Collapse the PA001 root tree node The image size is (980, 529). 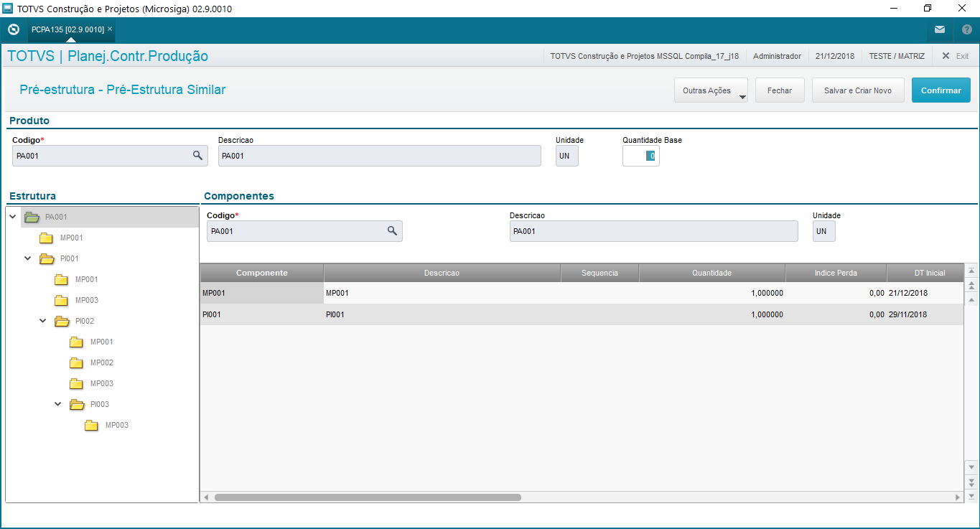click(13, 216)
